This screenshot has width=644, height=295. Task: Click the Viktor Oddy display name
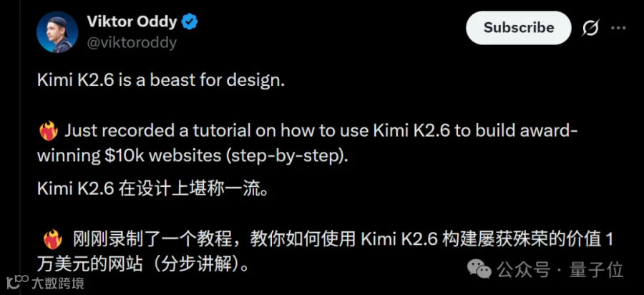click(x=132, y=21)
